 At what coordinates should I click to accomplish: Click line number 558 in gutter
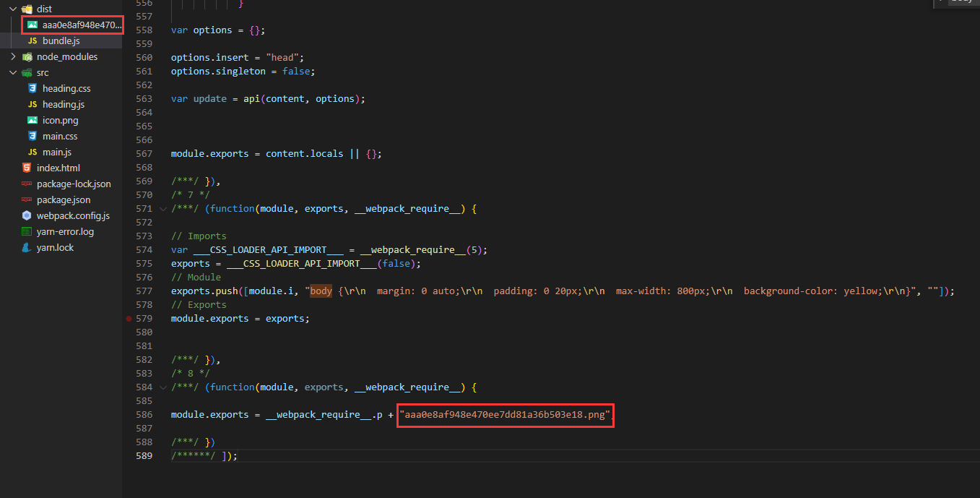144,30
